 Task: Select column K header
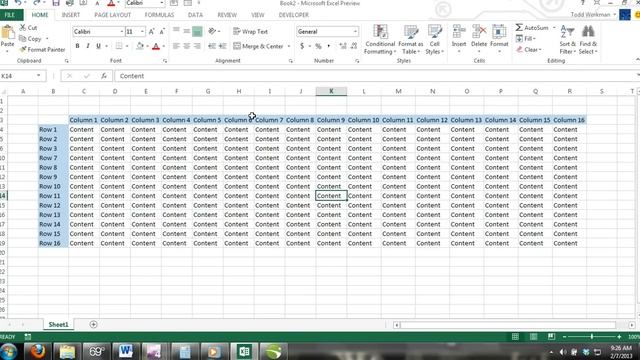(331, 91)
